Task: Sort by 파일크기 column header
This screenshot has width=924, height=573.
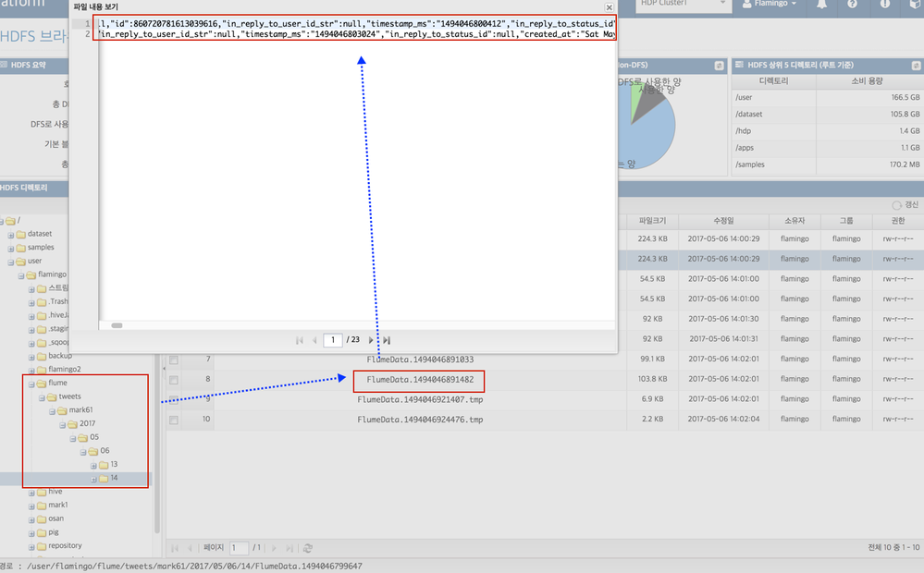Action: [x=652, y=221]
